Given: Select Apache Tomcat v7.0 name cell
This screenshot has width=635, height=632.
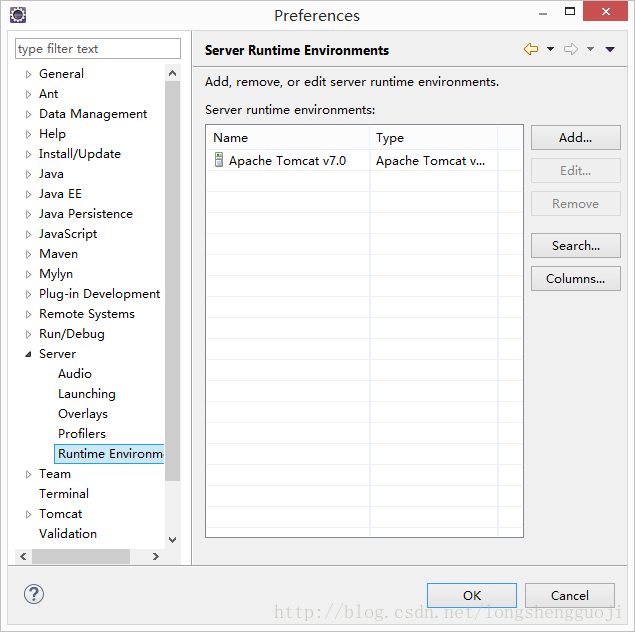Looking at the screenshot, I should click(x=288, y=160).
